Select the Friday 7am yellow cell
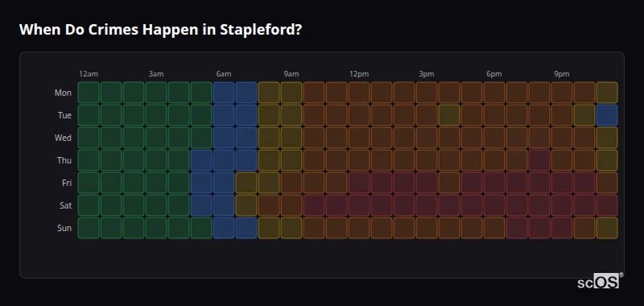The image size is (644, 306). click(246, 183)
